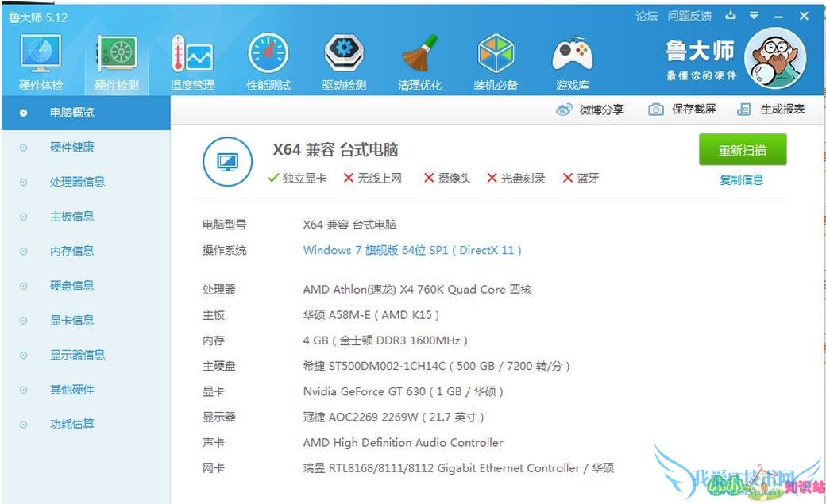The height and width of the screenshot is (504, 826).
Task: Click the 光盘刻录 feature indicator
Action: [x=515, y=179]
